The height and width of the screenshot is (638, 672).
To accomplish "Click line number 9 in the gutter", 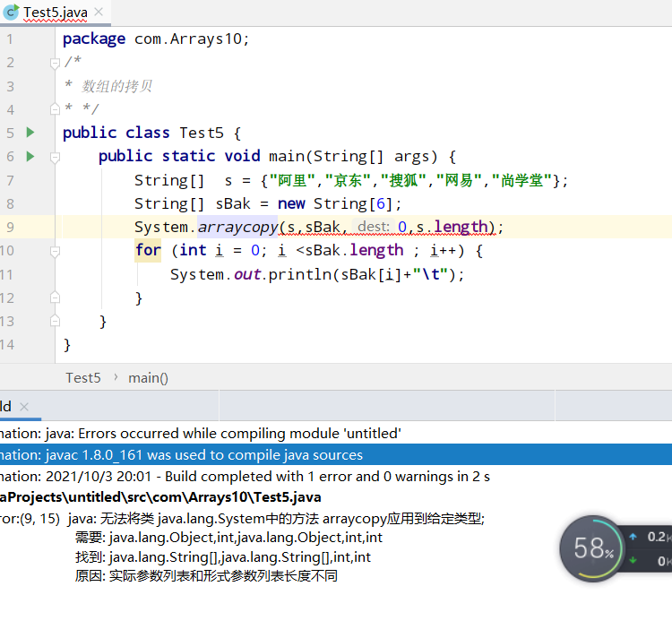I will 10,227.
